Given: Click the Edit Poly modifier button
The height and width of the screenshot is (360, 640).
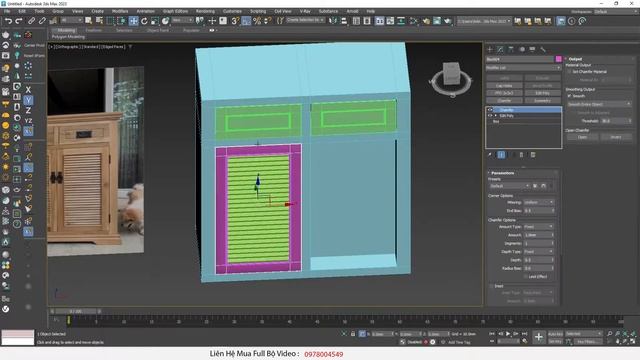Looking at the screenshot, I should 542,93.
